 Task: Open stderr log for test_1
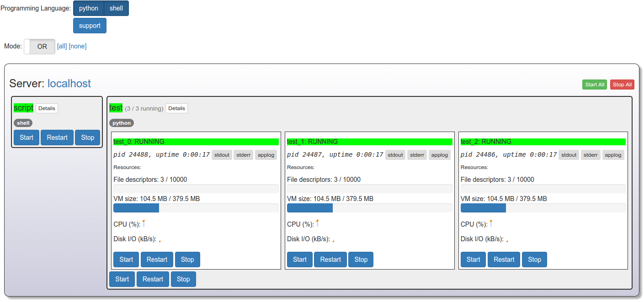pyautogui.click(x=416, y=154)
